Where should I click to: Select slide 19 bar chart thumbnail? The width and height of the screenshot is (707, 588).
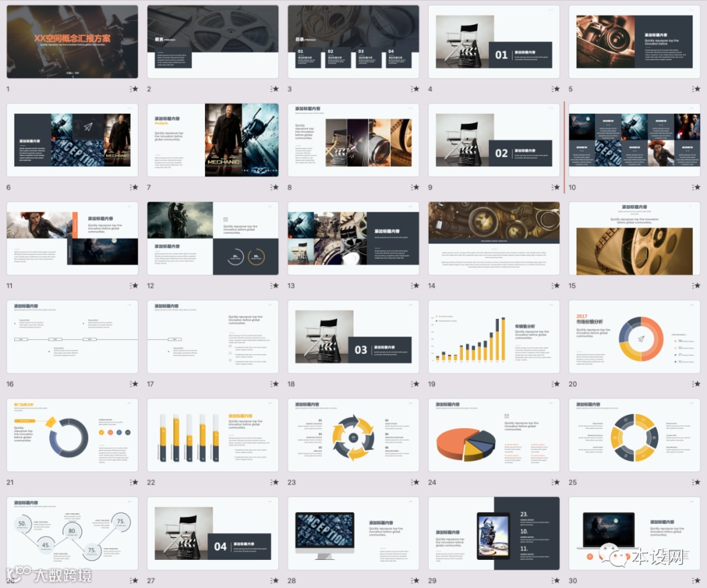(x=494, y=337)
